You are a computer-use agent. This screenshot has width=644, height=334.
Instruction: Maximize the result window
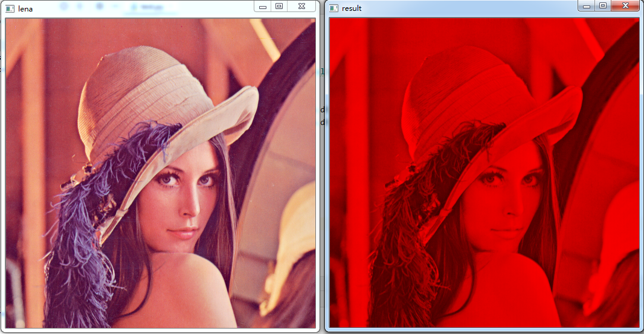pyautogui.click(x=603, y=6)
